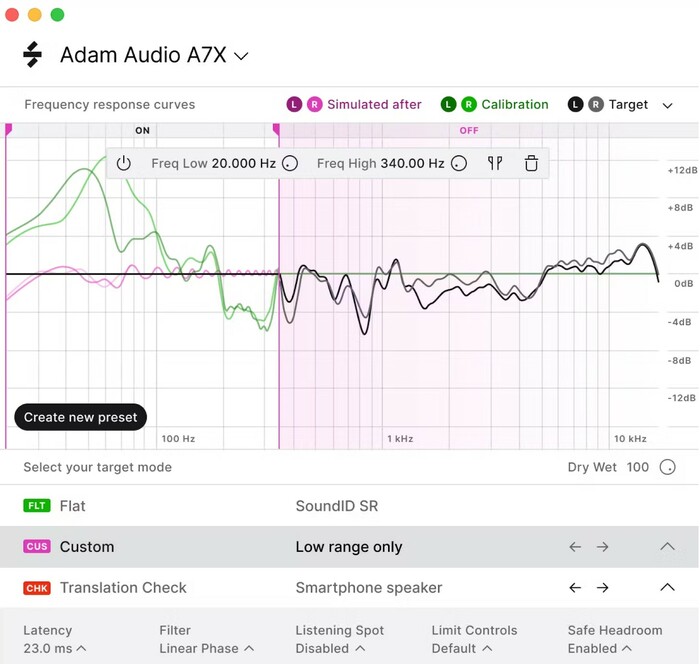Click the ON range label
This screenshot has width=700, height=664.
coord(142,130)
